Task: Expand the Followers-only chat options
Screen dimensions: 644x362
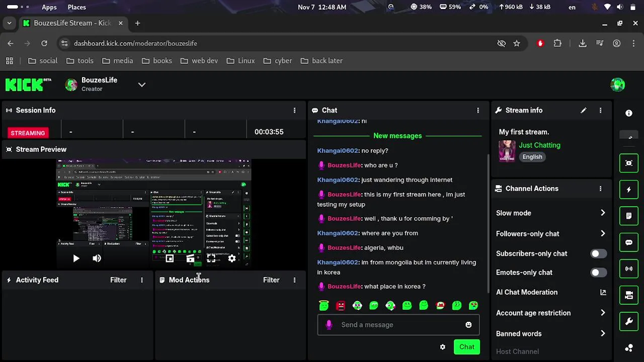Action: tap(603, 234)
